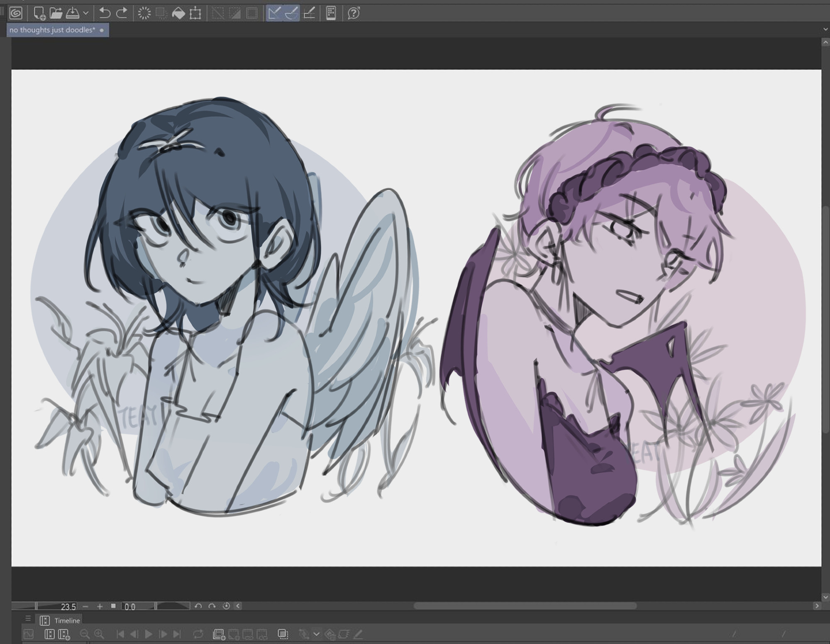Undo the last stroke

tap(105, 13)
